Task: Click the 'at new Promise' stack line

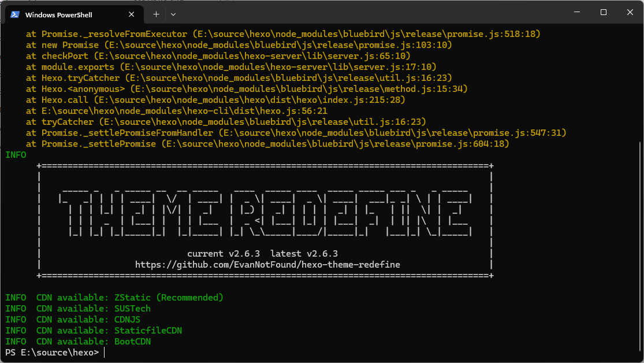Action: [x=239, y=45]
